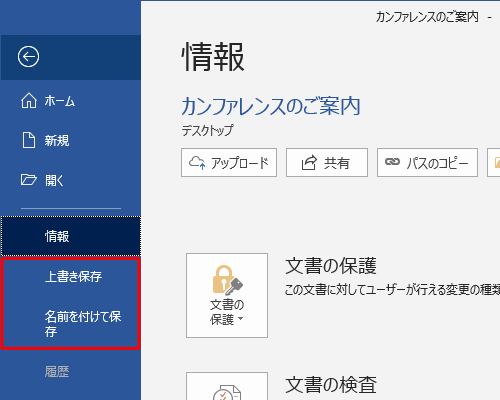Click 上書き保存 to save the document
500x400 pixels.
click(x=71, y=276)
